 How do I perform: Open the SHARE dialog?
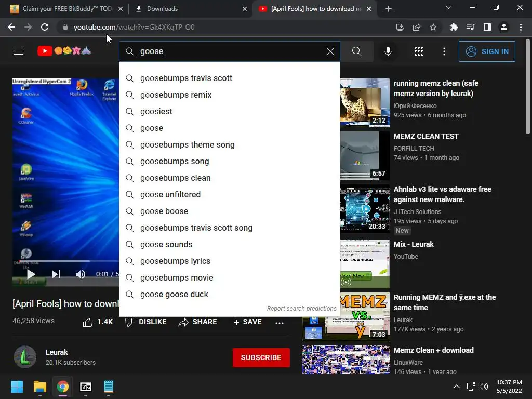197,322
